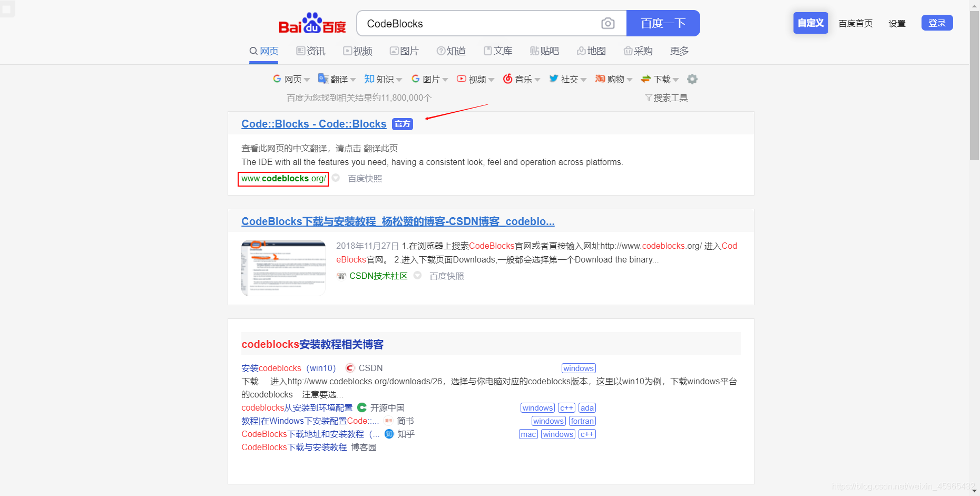Open 百度快照 under CSDN result

447,276
